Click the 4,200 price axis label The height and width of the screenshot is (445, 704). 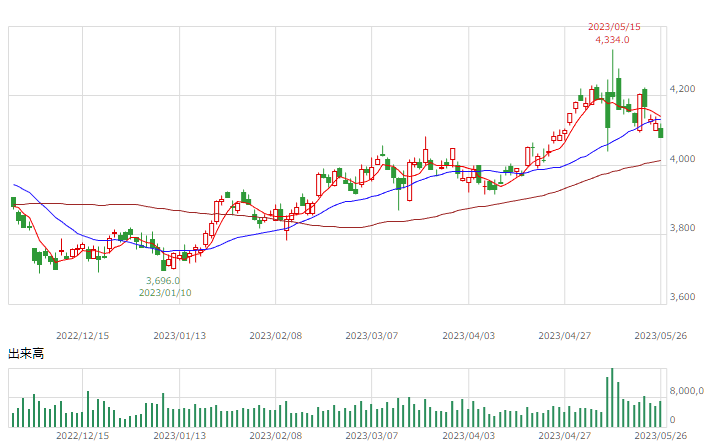pos(682,89)
